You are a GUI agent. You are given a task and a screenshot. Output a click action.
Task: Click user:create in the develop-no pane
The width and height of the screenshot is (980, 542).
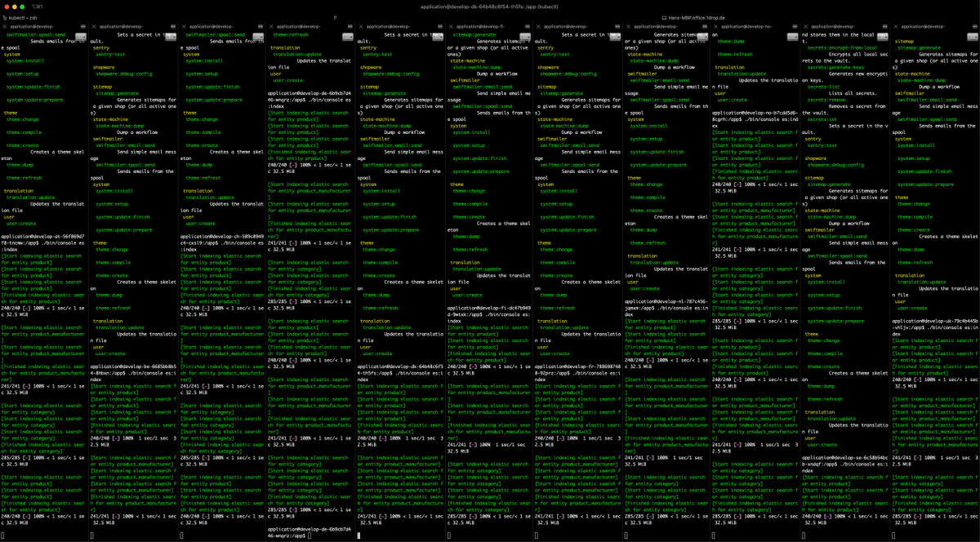(733, 100)
